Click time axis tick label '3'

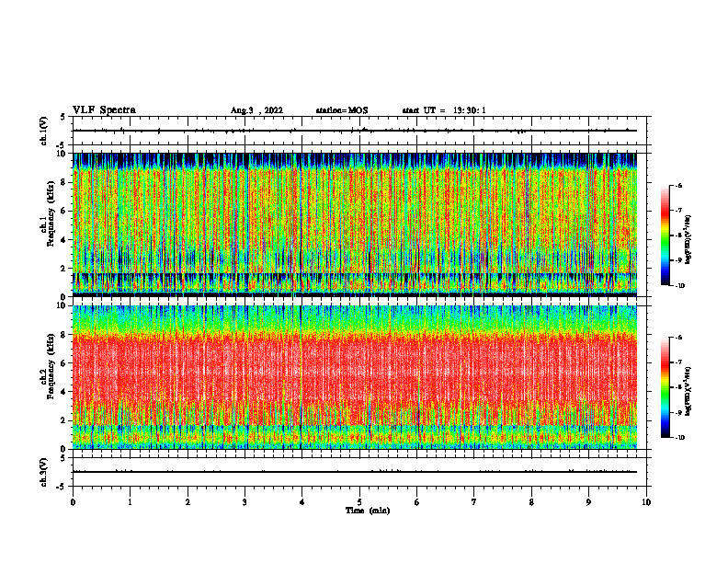pyautogui.click(x=245, y=502)
